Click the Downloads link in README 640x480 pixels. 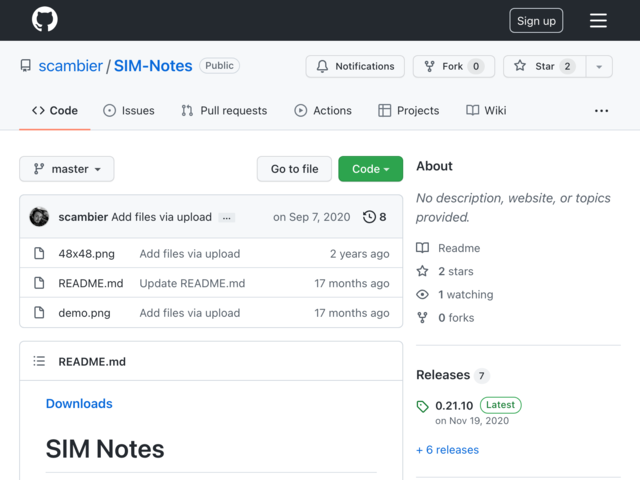click(79, 403)
